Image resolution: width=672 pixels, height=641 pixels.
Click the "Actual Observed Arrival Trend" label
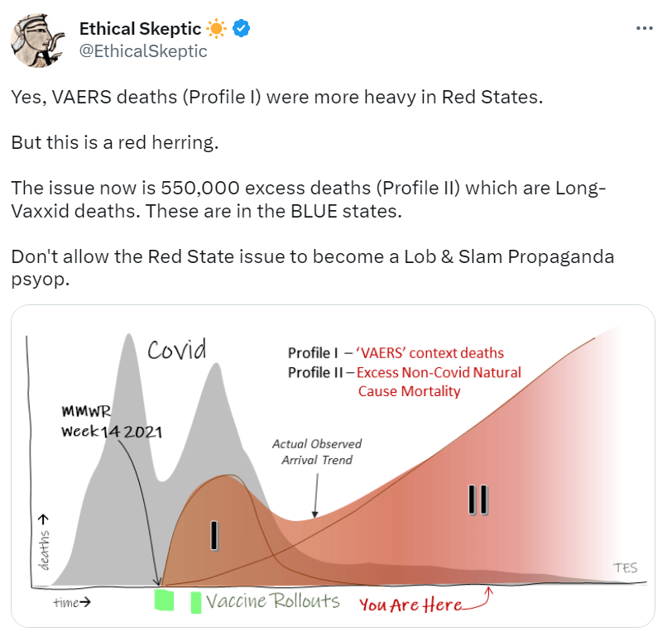click(x=316, y=452)
